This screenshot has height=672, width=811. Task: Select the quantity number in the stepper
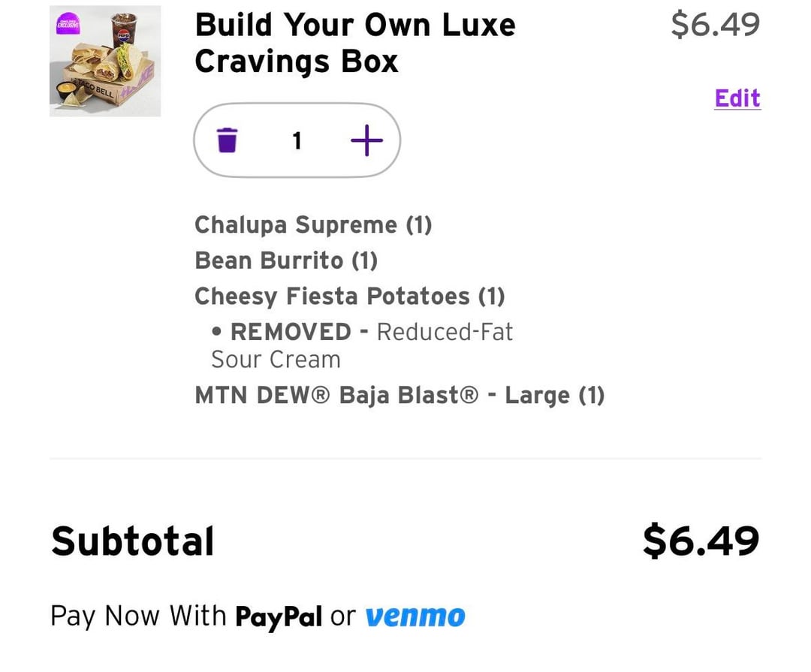(297, 140)
